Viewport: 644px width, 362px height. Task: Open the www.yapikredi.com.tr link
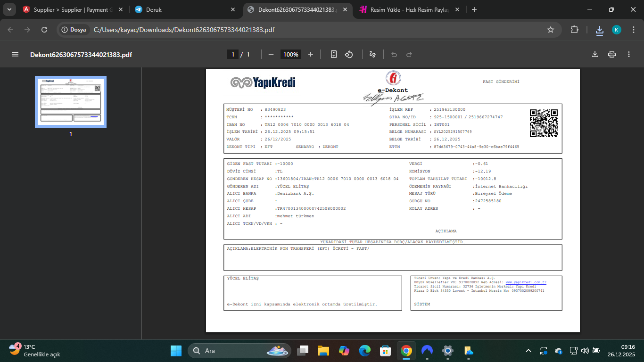[x=526, y=282]
